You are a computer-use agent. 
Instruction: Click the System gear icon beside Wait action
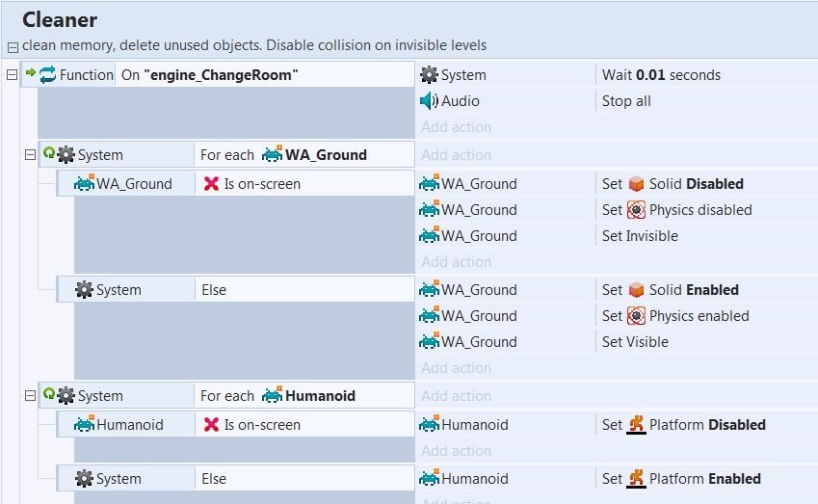coord(429,75)
